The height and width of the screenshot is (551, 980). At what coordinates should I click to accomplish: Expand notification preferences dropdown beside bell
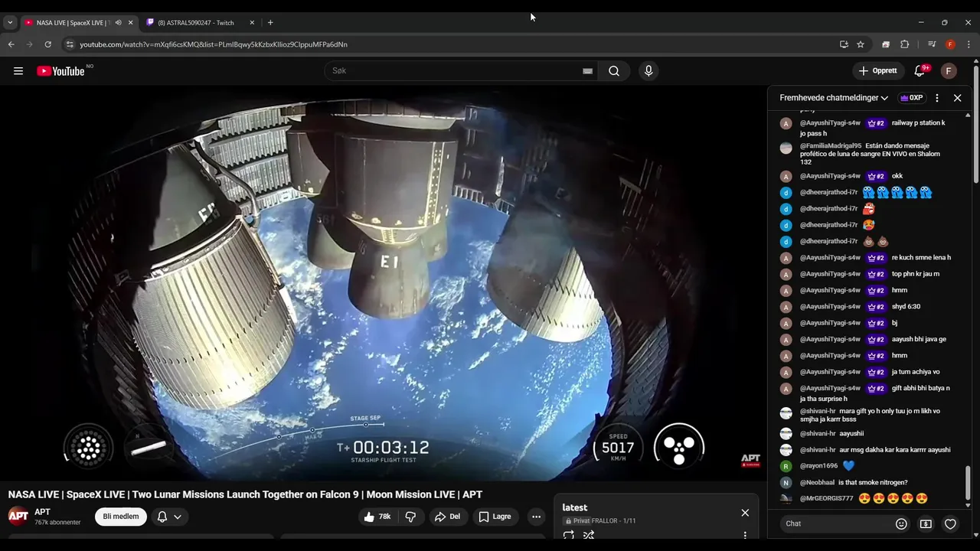click(178, 517)
